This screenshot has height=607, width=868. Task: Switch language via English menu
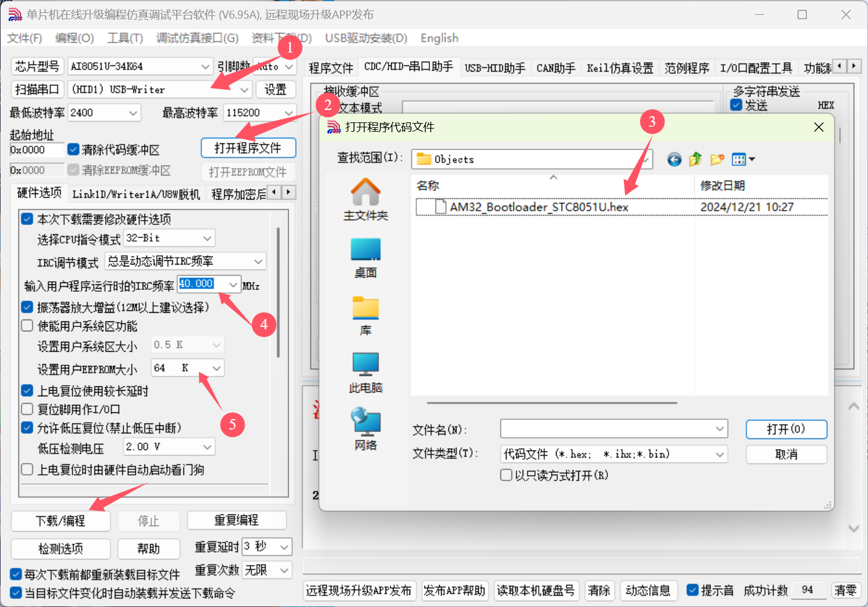pyautogui.click(x=439, y=38)
